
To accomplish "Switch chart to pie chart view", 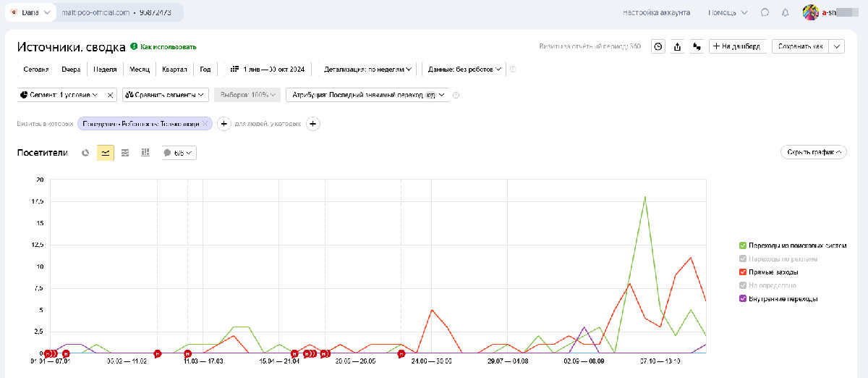I will click(85, 153).
